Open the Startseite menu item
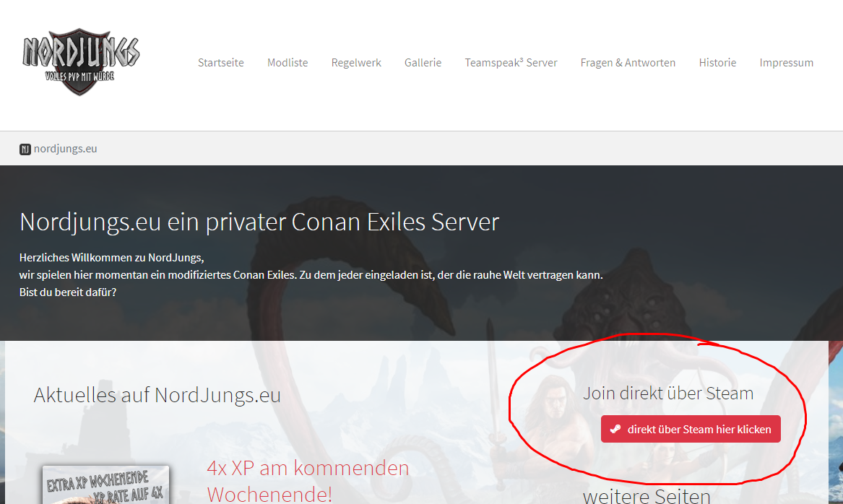This screenshot has height=504, width=843. 220,63
